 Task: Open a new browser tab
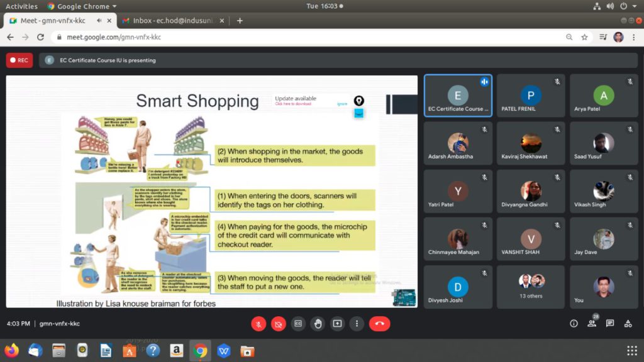[240, 21]
